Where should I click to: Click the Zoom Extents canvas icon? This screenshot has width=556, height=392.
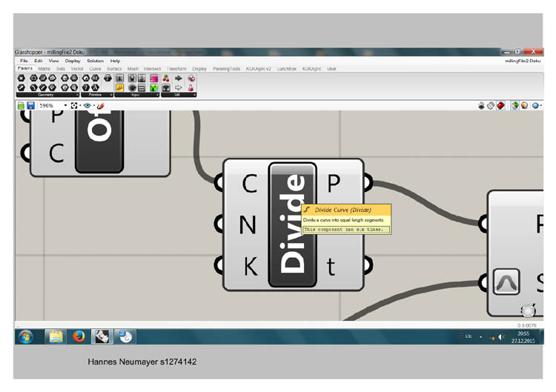pos(74,106)
